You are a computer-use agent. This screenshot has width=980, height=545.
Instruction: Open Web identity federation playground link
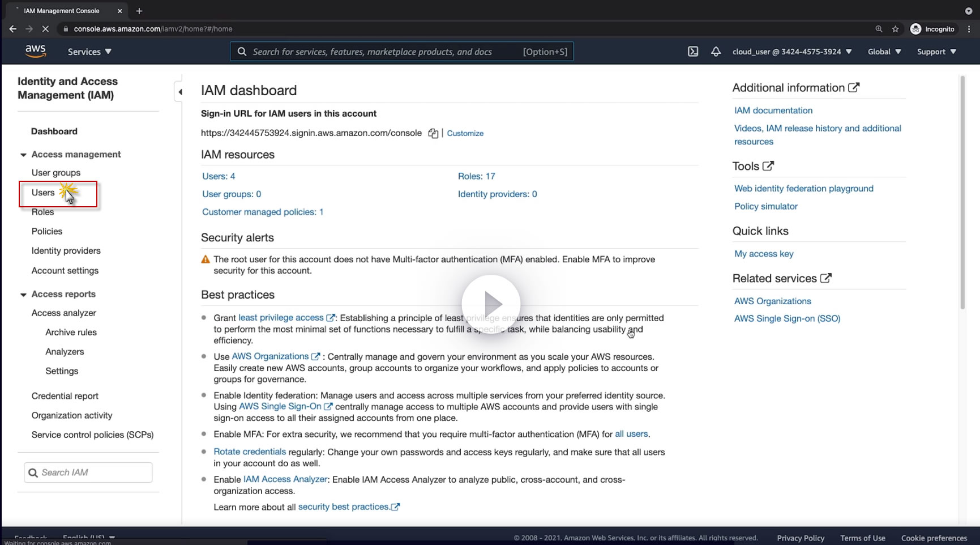[x=804, y=189]
